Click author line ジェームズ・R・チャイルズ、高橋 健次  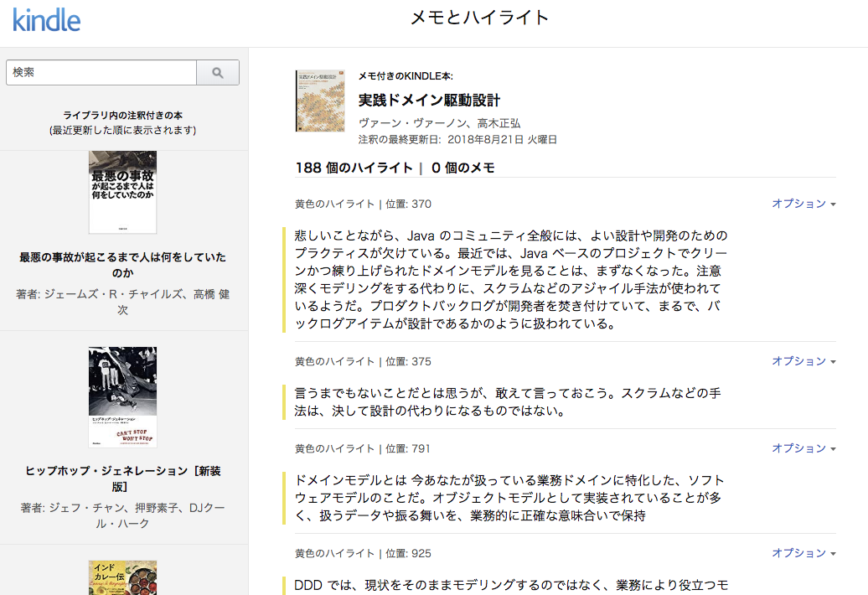pyautogui.click(x=123, y=302)
